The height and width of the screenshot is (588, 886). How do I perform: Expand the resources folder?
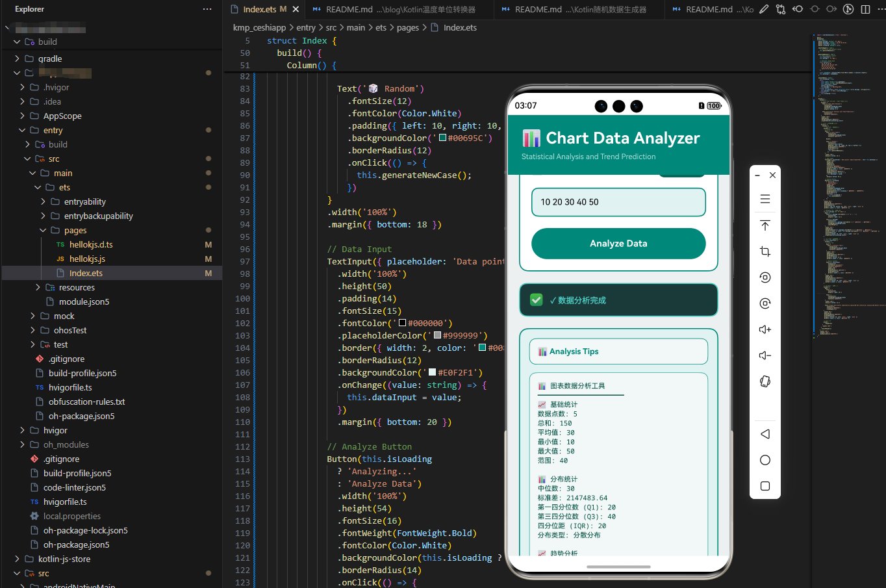38,287
